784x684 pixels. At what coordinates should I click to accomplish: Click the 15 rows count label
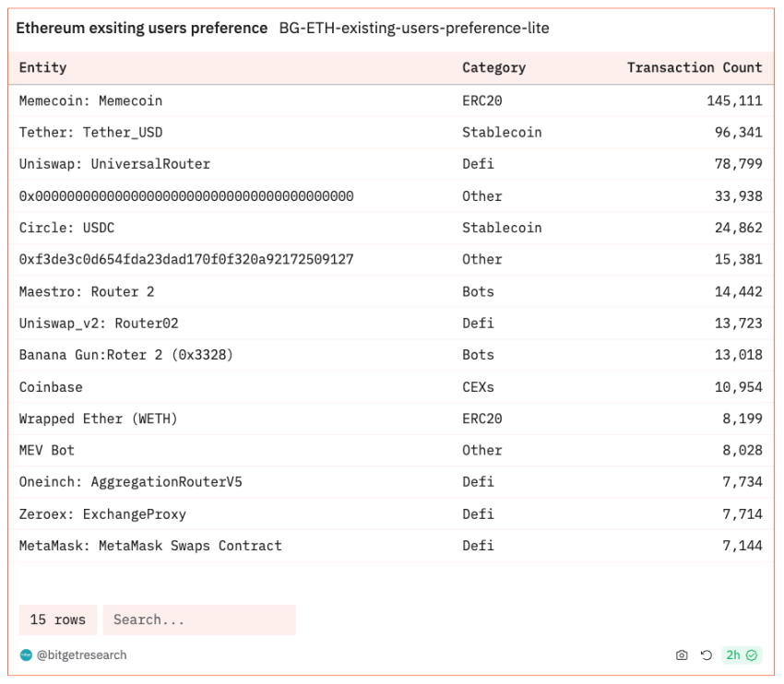pyautogui.click(x=57, y=619)
